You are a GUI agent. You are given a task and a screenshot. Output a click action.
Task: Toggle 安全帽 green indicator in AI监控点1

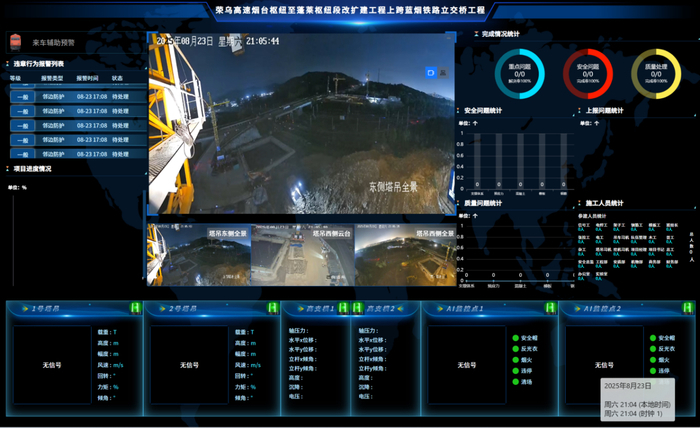click(515, 338)
